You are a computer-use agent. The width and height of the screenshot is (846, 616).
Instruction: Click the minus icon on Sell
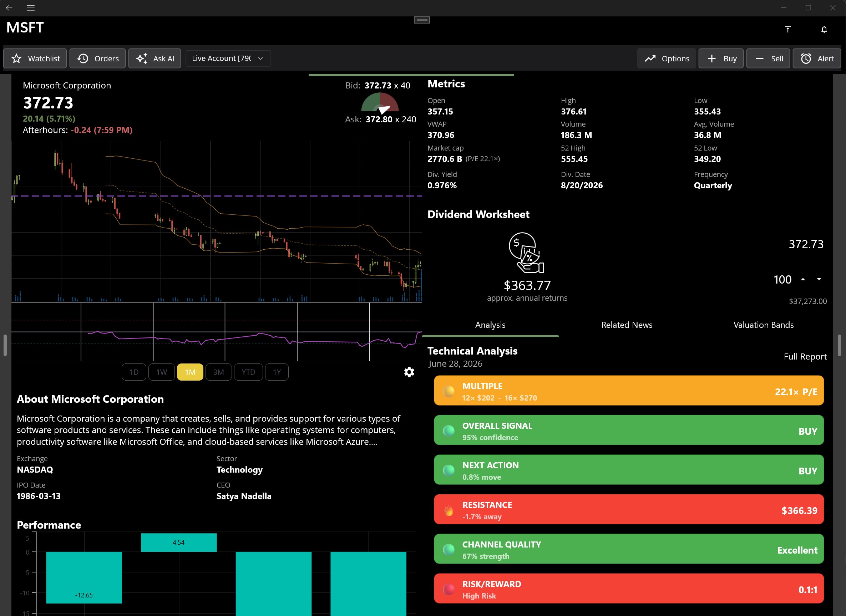[x=759, y=58]
